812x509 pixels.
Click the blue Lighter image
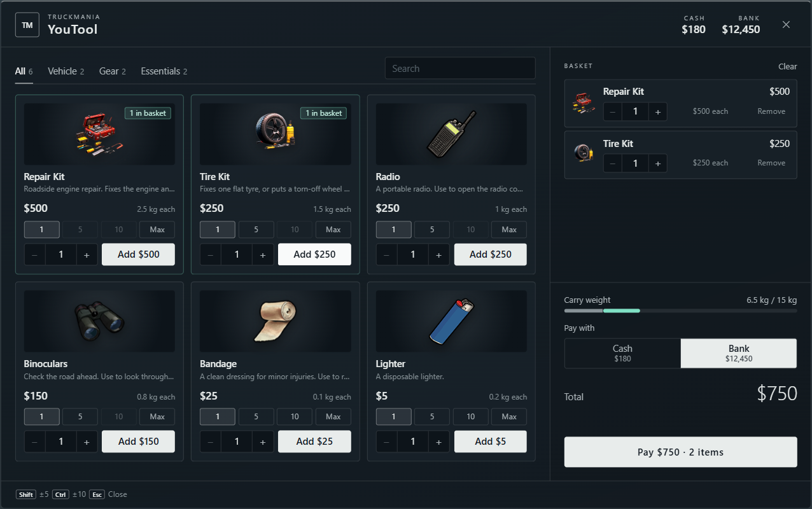pyautogui.click(x=451, y=321)
